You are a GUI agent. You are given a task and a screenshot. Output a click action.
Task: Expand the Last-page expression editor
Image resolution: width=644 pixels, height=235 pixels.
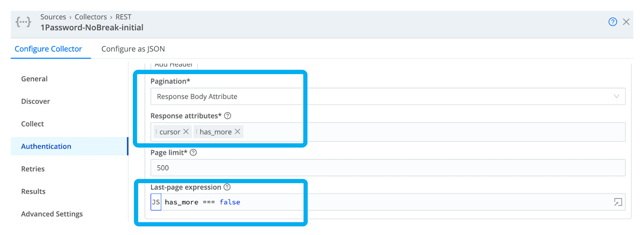[618, 202]
